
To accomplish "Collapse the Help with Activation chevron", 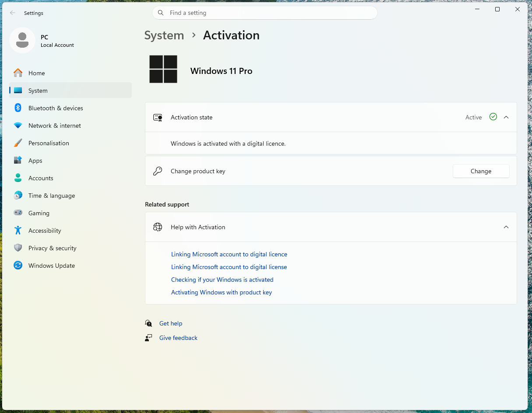I will [x=506, y=227].
